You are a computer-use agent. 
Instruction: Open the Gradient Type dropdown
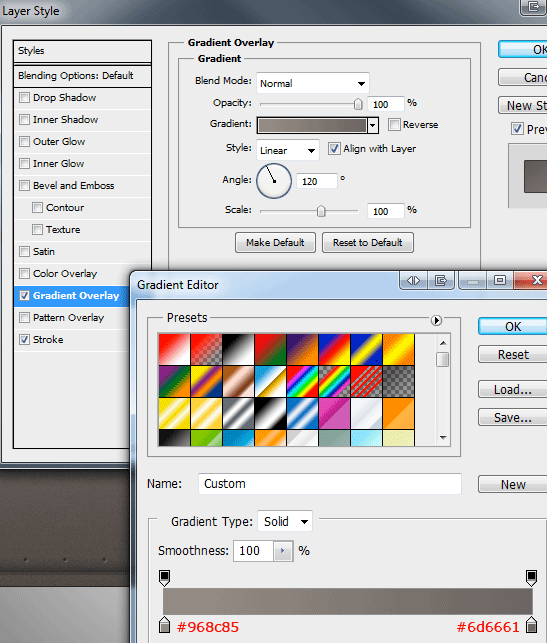coord(285,521)
